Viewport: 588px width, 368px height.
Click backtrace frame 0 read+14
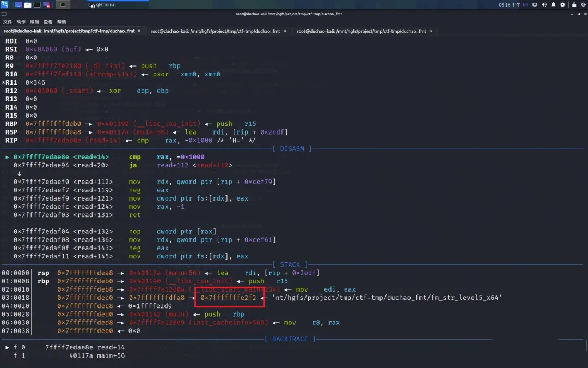[69, 347]
